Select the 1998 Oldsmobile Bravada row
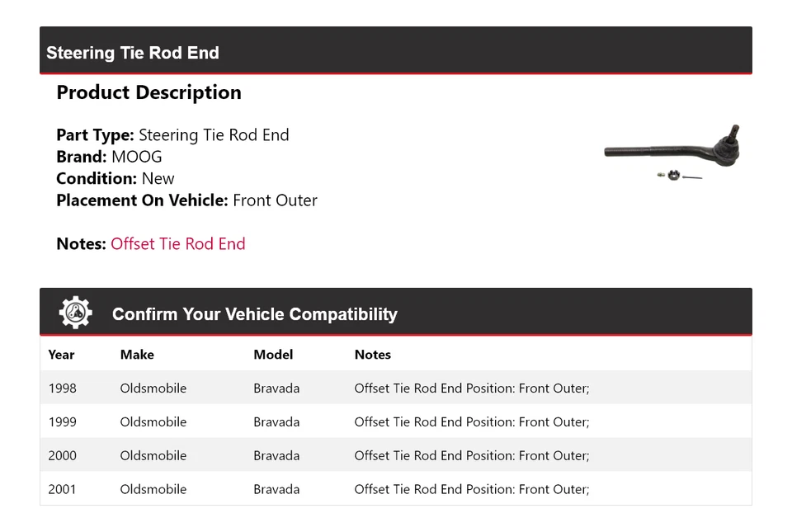The image size is (792, 532). (395, 388)
